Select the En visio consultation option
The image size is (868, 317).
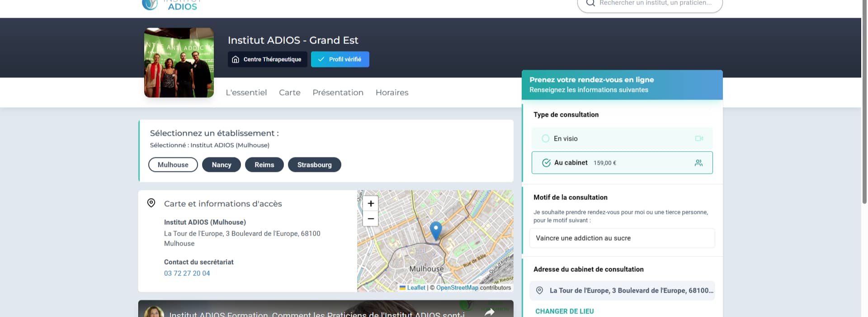click(622, 138)
